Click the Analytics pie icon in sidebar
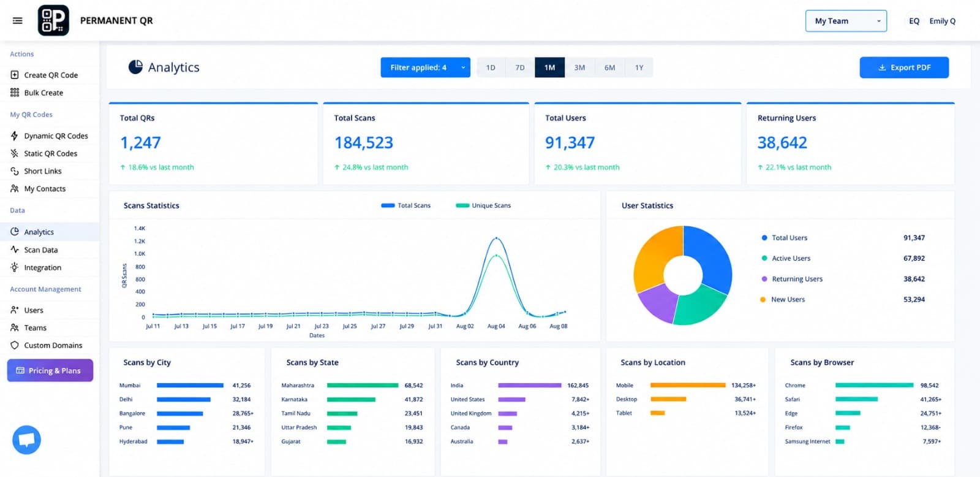Screen dimensions: 980x477 (x=15, y=232)
